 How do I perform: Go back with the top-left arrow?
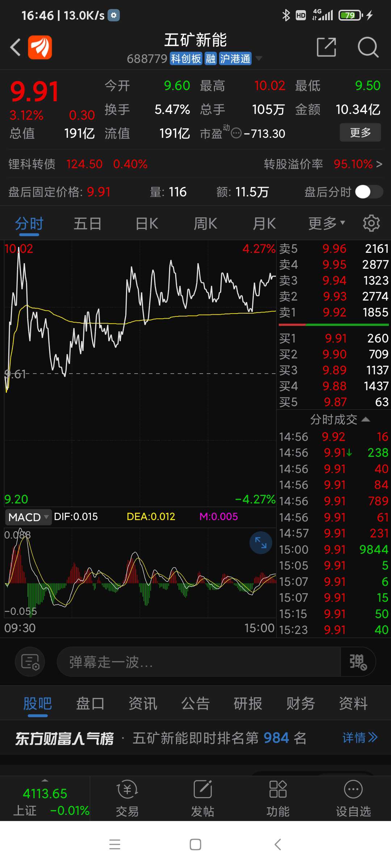pyautogui.click(x=16, y=47)
